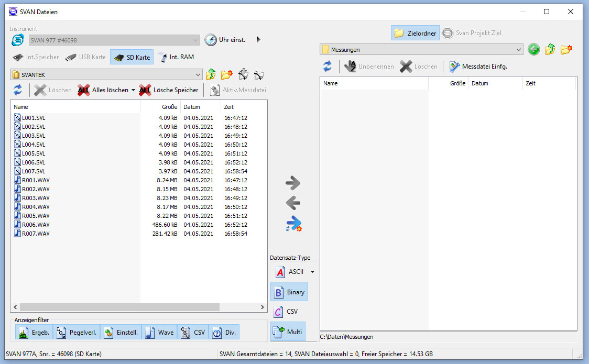Toggle CSV dataset type
The width and height of the screenshot is (589, 364).
pos(286,312)
